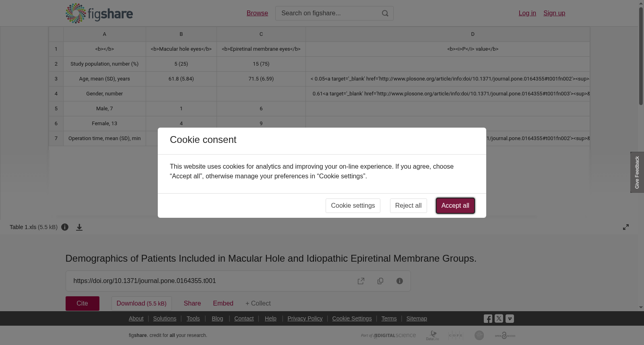Click the Digital Science logo
This screenshot has width=644, height=345.
388,335
